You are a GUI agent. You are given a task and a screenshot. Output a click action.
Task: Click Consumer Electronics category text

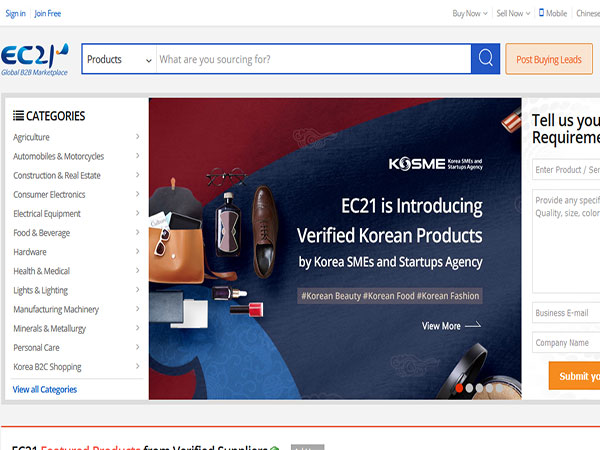[x=49, y=194]
